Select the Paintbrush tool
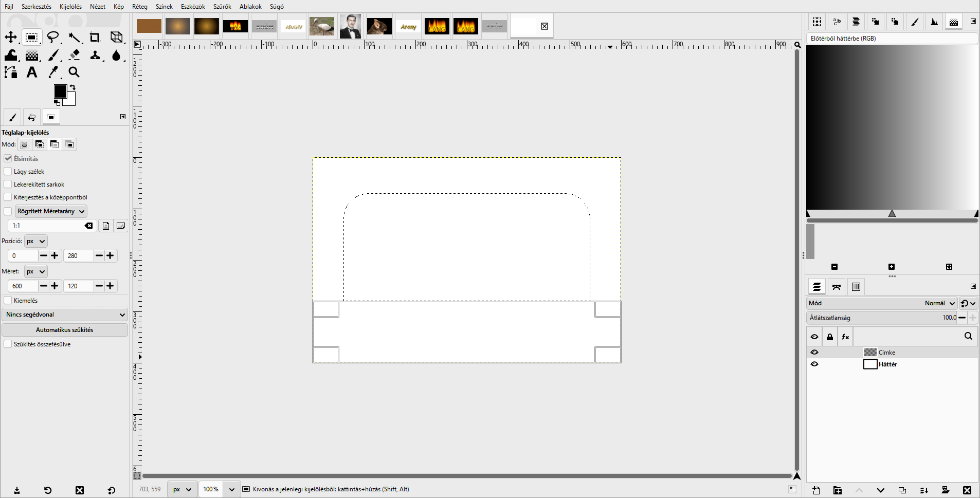The width and height of the screenshot is (980, 498). point(53,55)
